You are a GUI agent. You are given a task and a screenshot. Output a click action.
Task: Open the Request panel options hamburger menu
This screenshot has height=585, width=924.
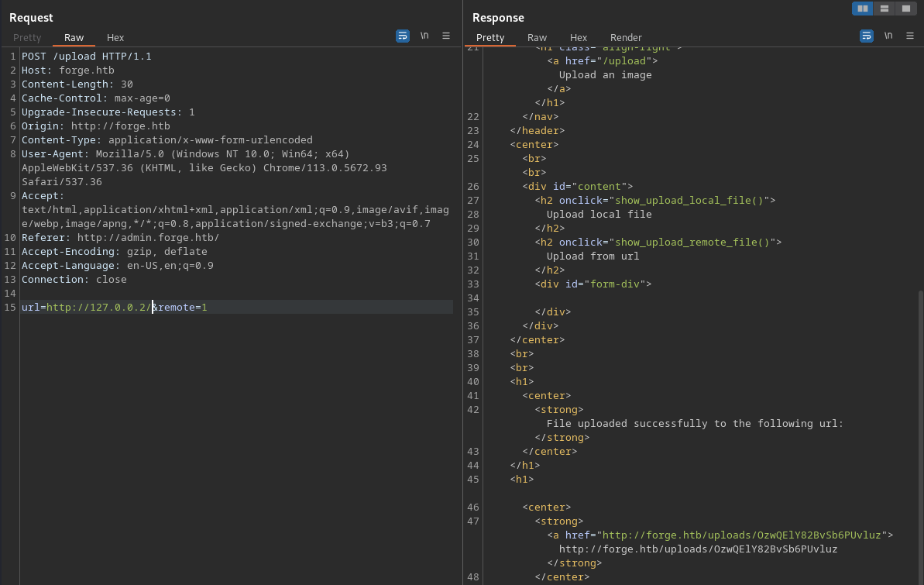(x=446, y=36)
